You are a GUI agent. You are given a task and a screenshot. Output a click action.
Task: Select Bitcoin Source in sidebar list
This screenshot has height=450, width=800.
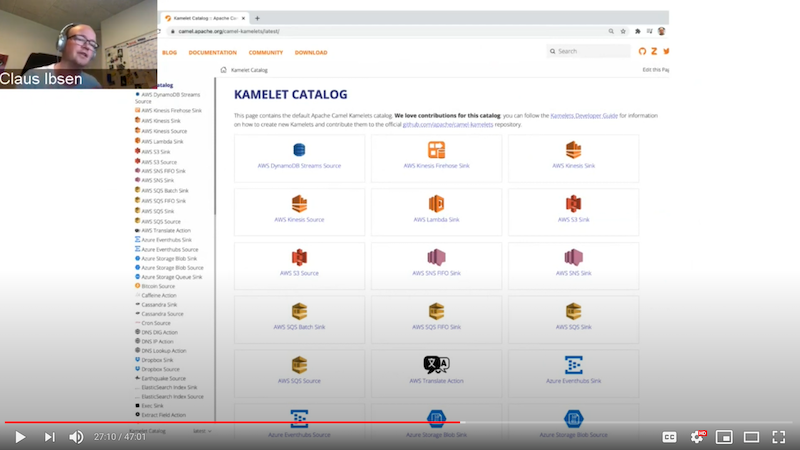coord(158,286)
